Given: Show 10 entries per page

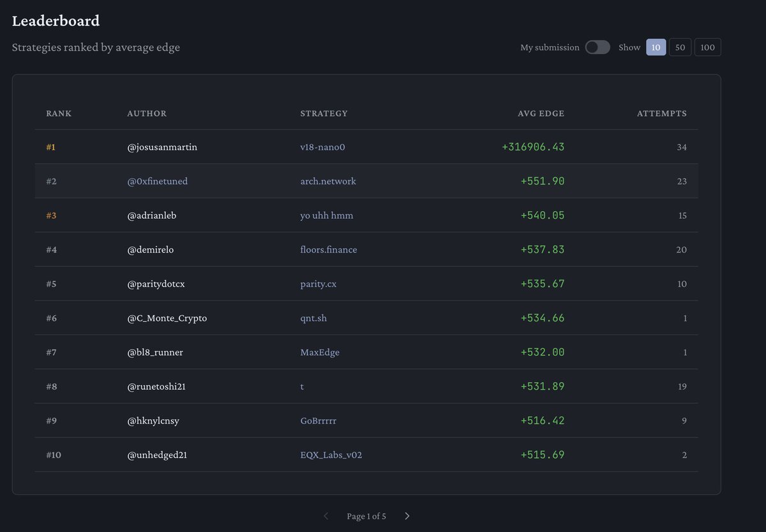Looking at the screenshot, I should click(x=656, y=47).
